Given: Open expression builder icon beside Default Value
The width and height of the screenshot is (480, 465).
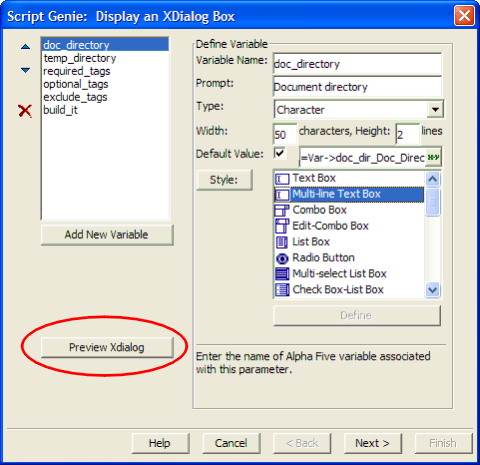Looking at the screenshot, I should coord(433,157).
